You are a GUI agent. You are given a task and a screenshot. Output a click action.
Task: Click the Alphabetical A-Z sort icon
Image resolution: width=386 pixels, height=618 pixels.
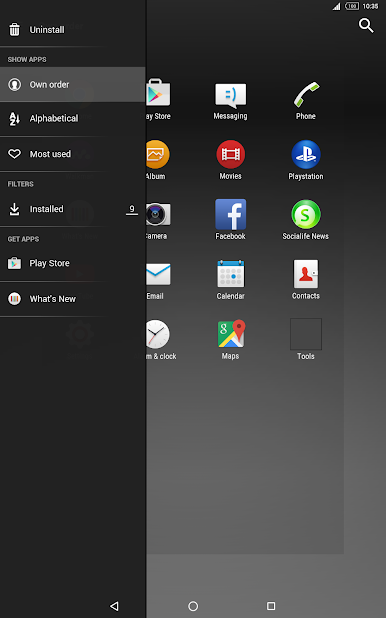point(15,119)
